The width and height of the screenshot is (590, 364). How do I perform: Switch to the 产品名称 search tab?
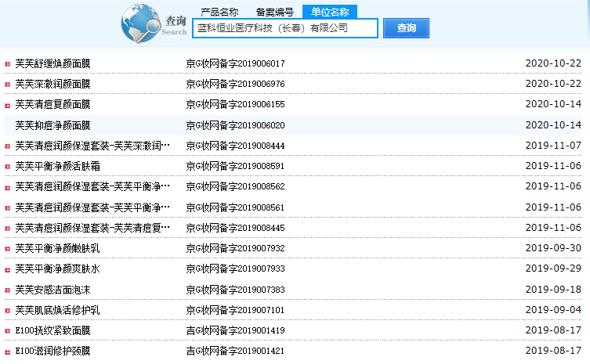219,12
